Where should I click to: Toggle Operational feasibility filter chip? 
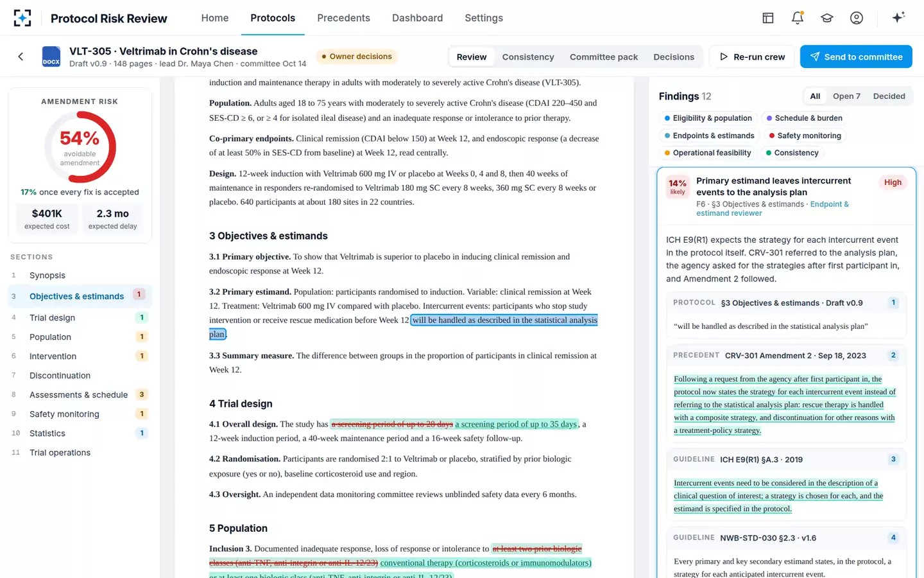pos(707,153)
